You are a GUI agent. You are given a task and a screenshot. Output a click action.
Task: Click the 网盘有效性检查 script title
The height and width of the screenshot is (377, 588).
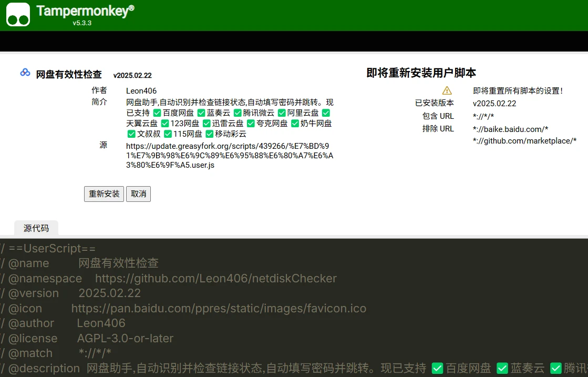coord(69,75)
